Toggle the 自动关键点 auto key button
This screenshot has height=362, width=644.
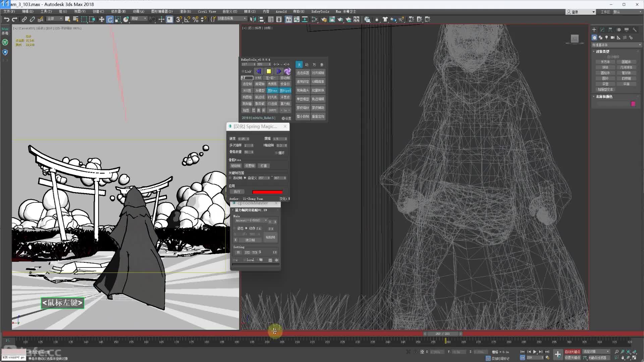coord(572,352)
